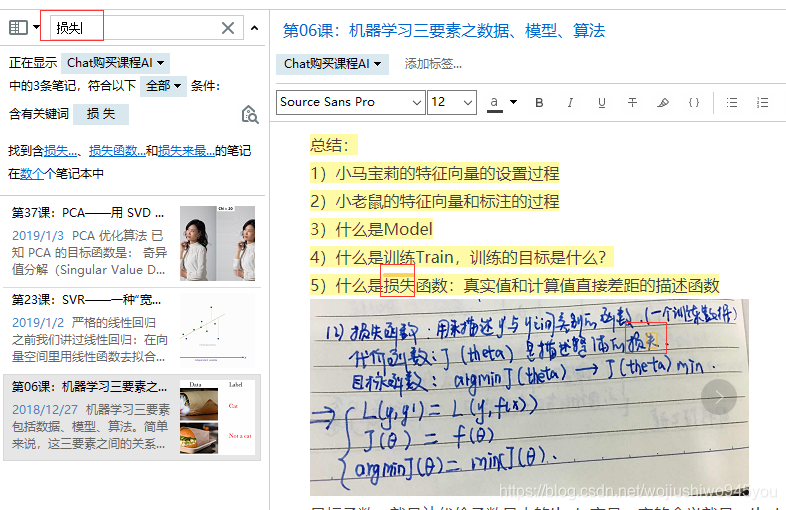This screenshot has width=786, height=510.
Task: Open note 第37课：PCA——用 SVD
Action: coord(132,242)
